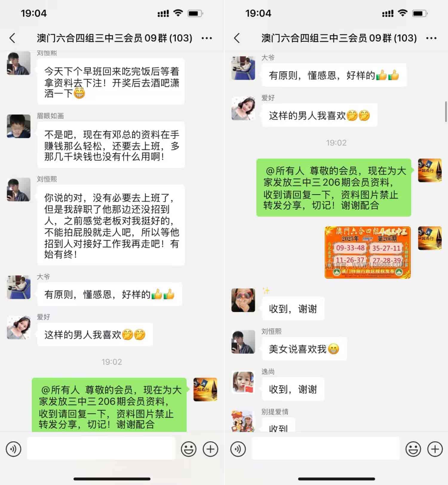Open the emoji picker in right chat
This screenshot has height=485, width=448.
[x=413, y=449]
